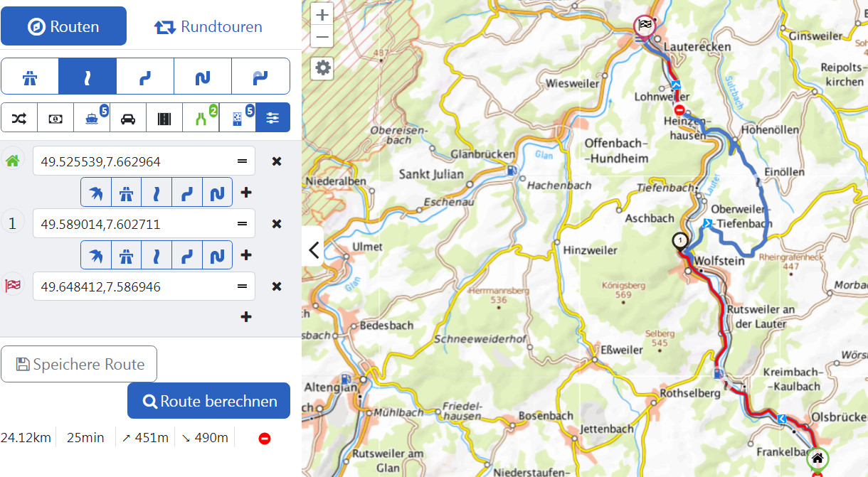Screen dimensions: 868x477
Task: Add a waypoint below the destination field
Action: click(x=246, y=317)
